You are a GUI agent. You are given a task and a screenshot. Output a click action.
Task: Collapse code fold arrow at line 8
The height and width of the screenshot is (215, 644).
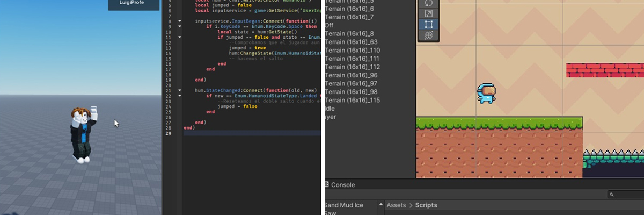[x=180, y=21]
